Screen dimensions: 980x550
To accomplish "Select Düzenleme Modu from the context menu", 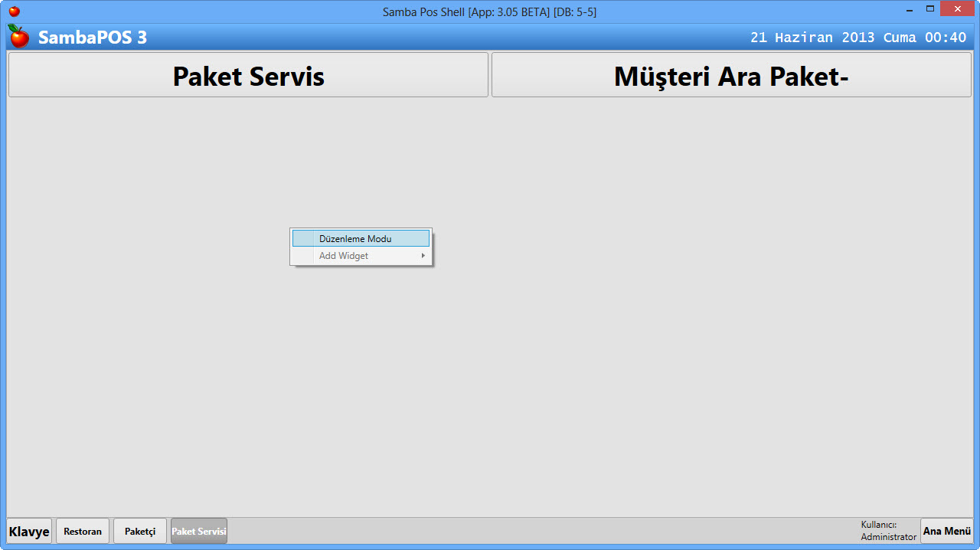I will click(x=360, y=238).
